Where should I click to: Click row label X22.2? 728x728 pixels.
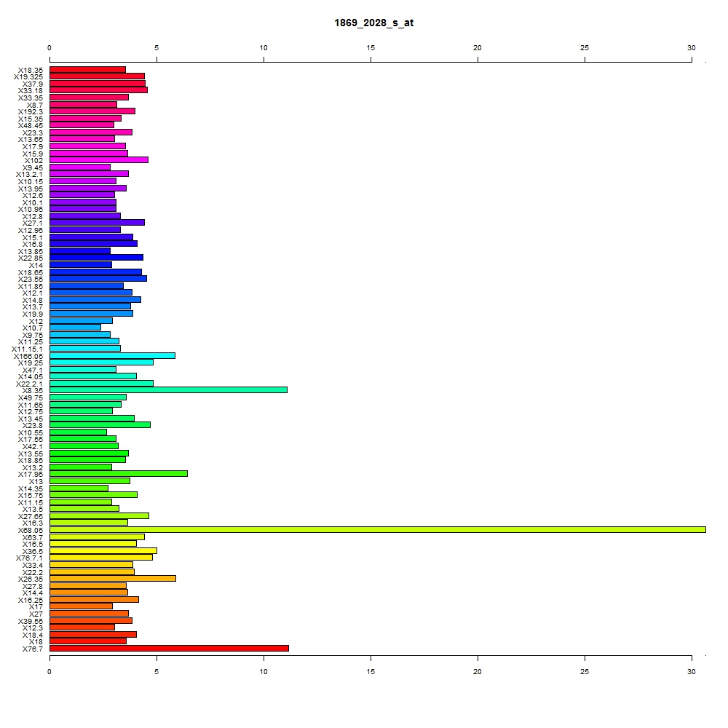click(x=33, y=572)
